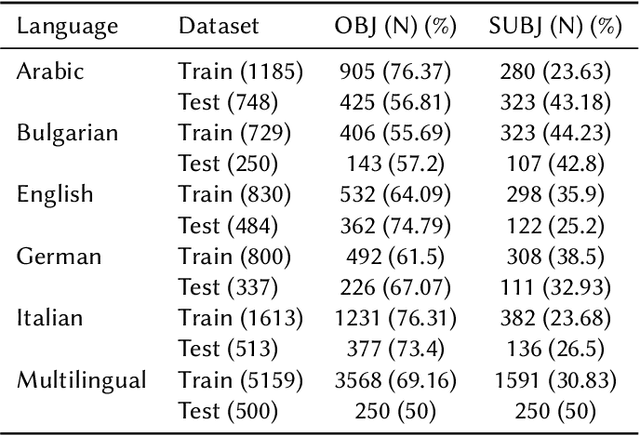Select the German language row label
The image size is (640, 435).
[59, 255]
